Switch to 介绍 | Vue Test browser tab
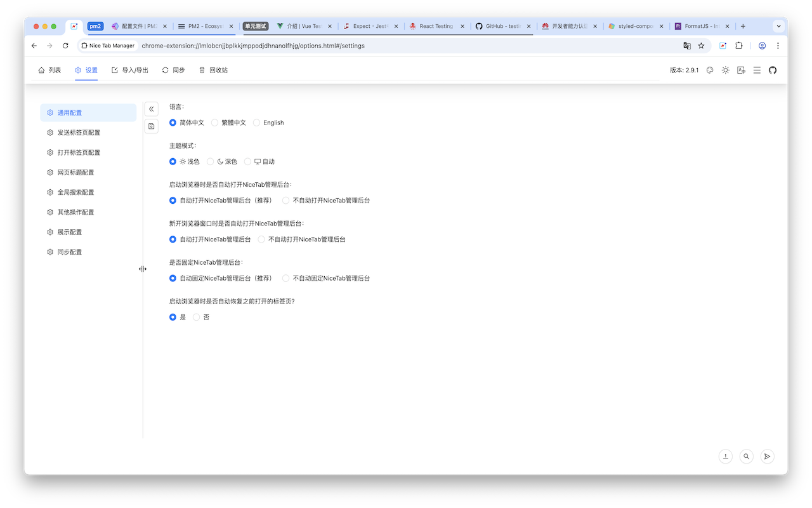 coord(304,26)
